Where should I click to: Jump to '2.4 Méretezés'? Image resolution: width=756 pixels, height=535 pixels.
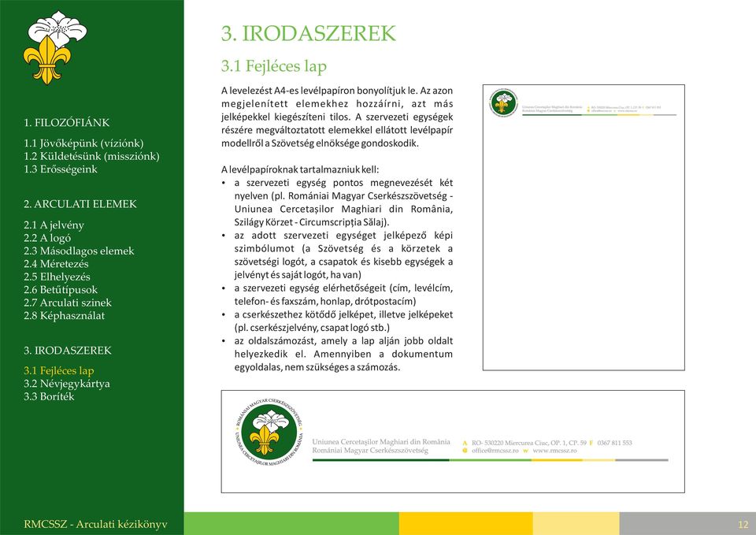pyautogui.click(x=56, y=264)
